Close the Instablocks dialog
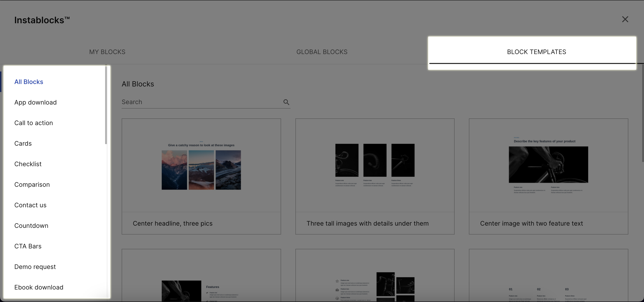 pos(625,19)
